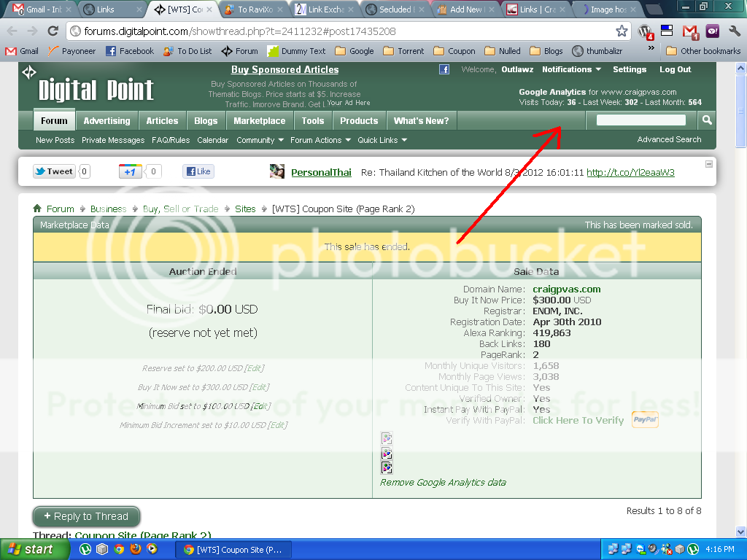Image resolution: width=747 pixels, height=560 pixels.
Task: Expand the Community dropdown menu
Action: pos(260,140)
